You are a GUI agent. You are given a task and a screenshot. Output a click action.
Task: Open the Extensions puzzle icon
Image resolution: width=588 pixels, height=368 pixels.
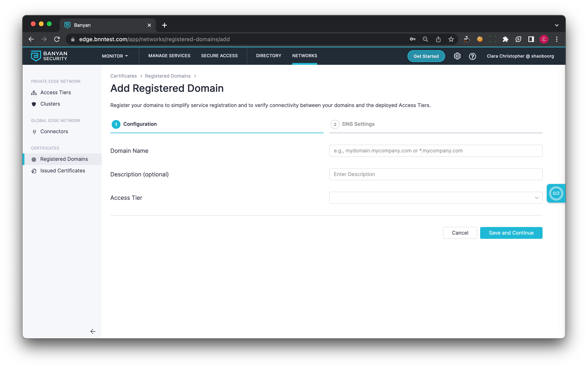point(506,39)
